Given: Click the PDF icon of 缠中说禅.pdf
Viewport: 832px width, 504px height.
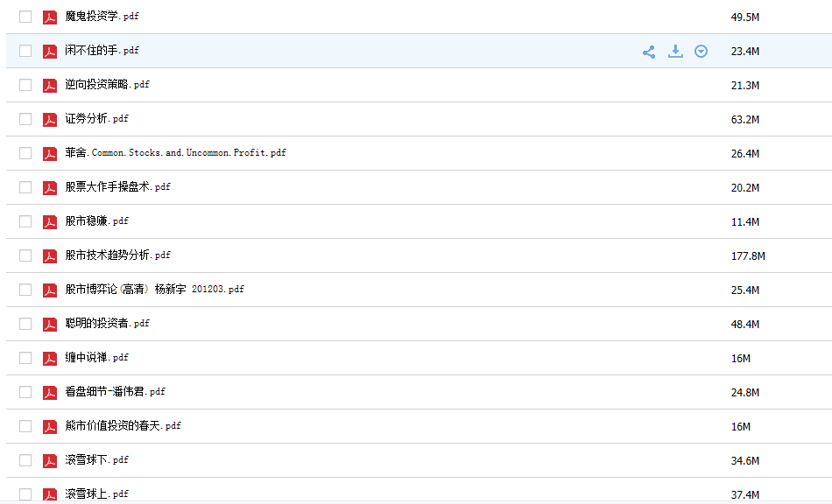Looking at the screenshot, I should point(50,358).
